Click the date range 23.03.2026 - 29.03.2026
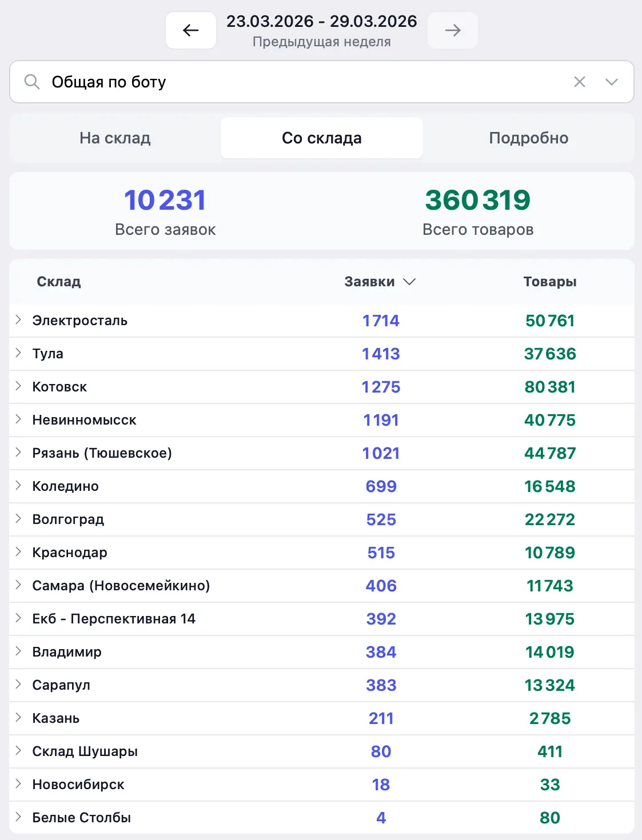Screen dimensions: 642x840 pos(321,22)
